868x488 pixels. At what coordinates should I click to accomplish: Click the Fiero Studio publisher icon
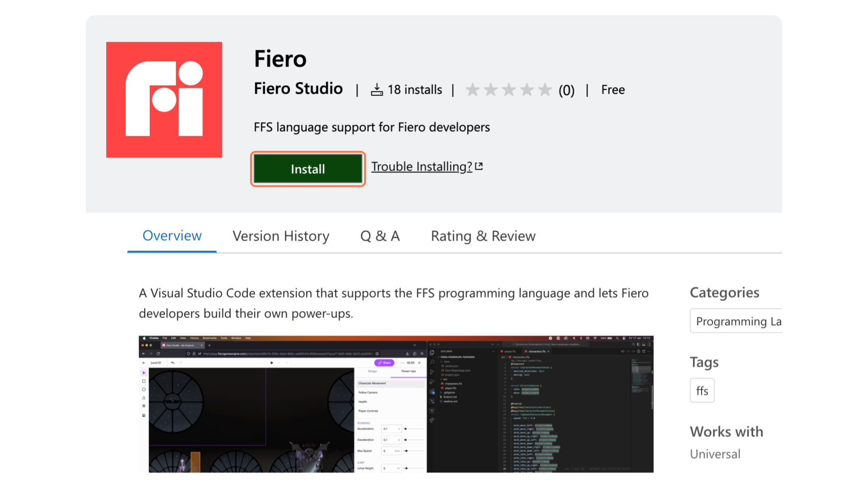click(165, 99)
